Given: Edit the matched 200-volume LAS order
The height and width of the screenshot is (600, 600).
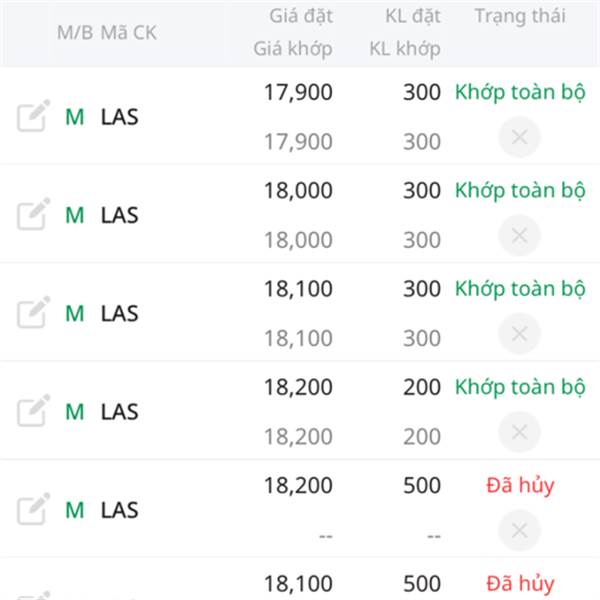Looking at the screenshot, I should pos(33,410).
